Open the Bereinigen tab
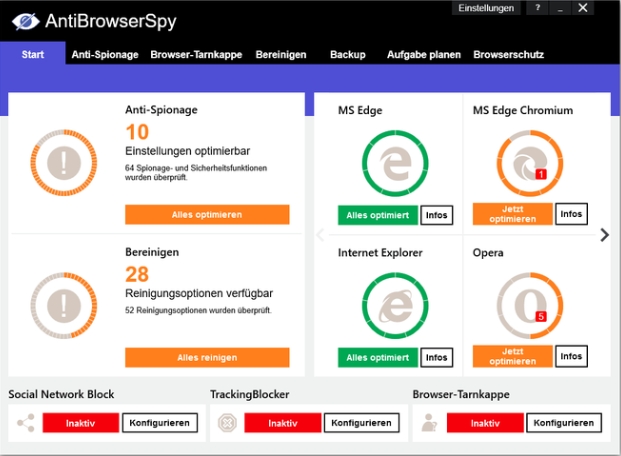This screenshot has width=621, height=456. [281, 55]
